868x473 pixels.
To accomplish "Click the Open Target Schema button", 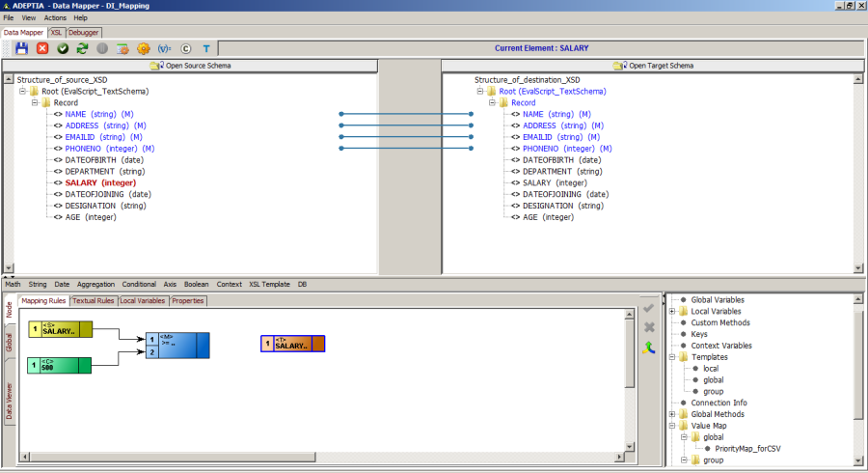I will click(653, 66).
